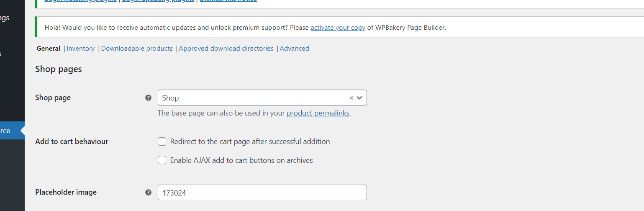Viewport: 644px width, 211px height.
Task: Switch to the Inventory tab
Action: coord(80,49)
